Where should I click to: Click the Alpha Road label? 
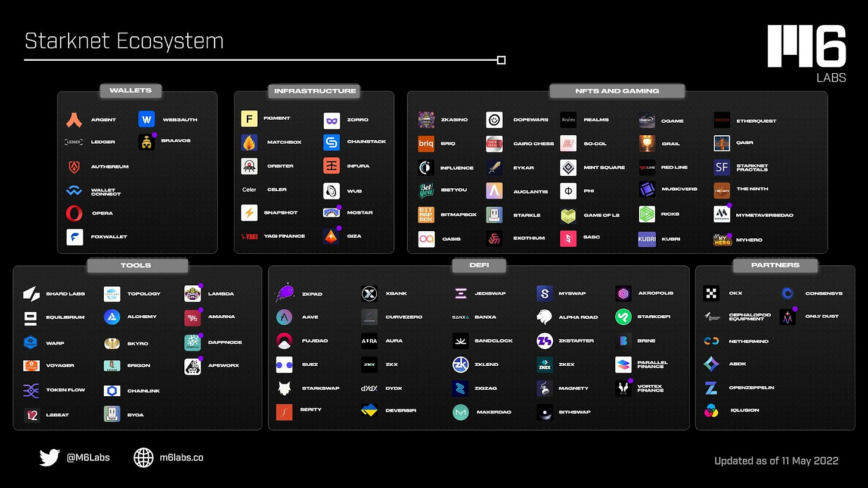point(578,317)
